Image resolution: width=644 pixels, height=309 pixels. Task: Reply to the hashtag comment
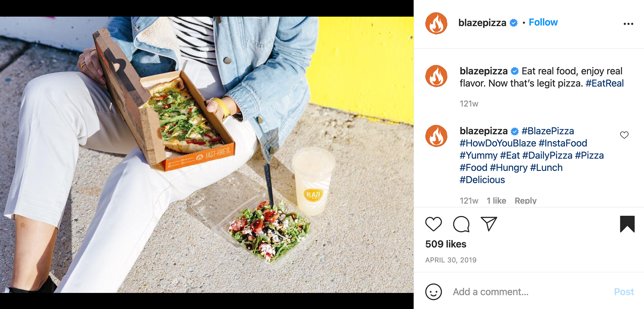point(525,201)
